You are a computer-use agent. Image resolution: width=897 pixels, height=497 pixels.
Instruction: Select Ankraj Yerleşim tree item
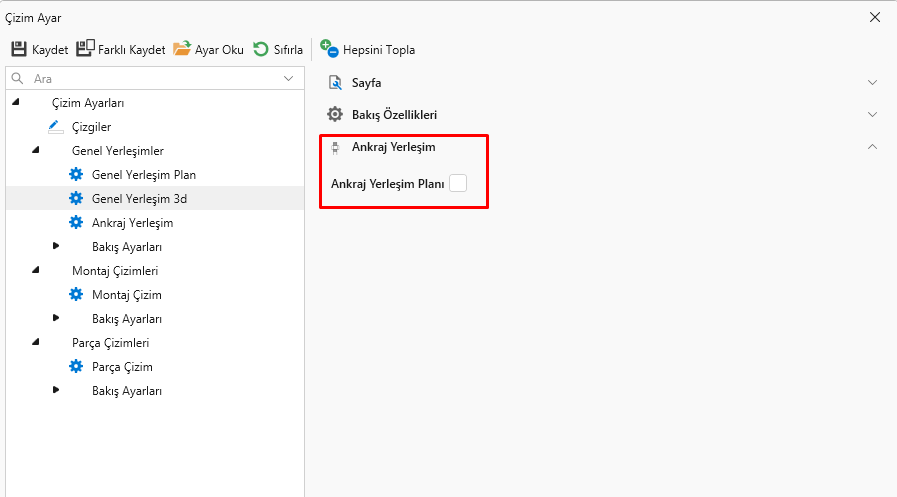pos(132,223)
